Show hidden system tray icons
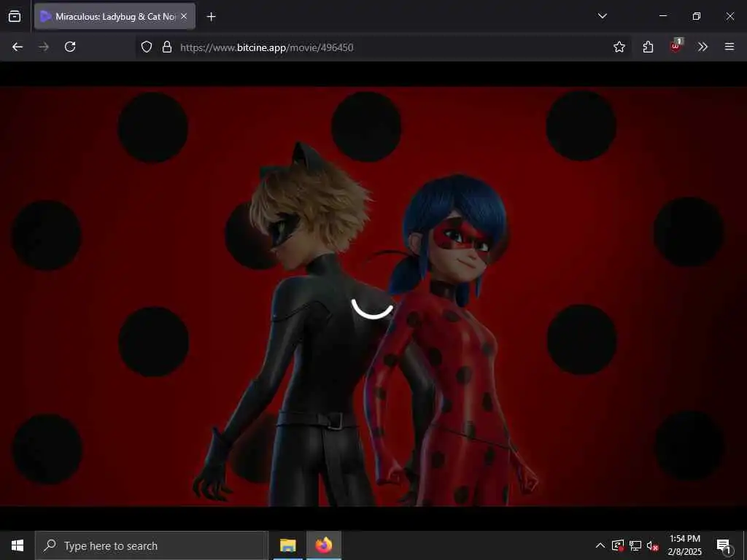Screen dimensions: 747x560 click(600, 545)
